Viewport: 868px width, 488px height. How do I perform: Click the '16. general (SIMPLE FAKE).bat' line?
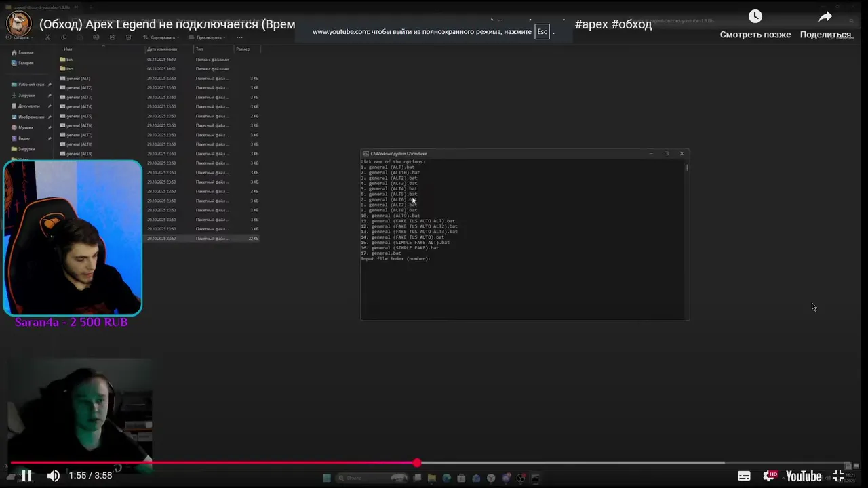click(399, 248)
